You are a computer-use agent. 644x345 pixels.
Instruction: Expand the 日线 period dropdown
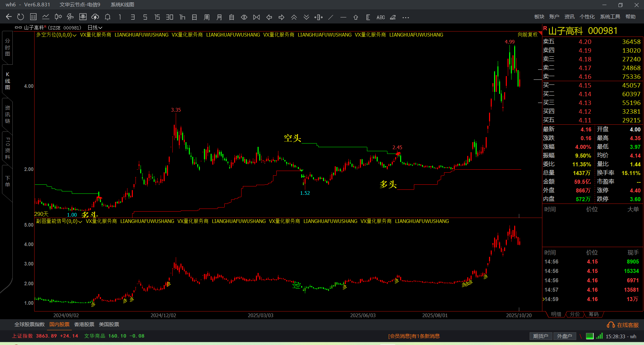coord(95,27)
